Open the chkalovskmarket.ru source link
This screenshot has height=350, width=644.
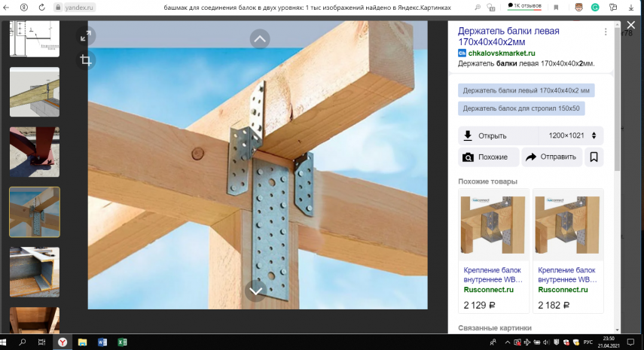pyautogui.click(x=501, y=53)
